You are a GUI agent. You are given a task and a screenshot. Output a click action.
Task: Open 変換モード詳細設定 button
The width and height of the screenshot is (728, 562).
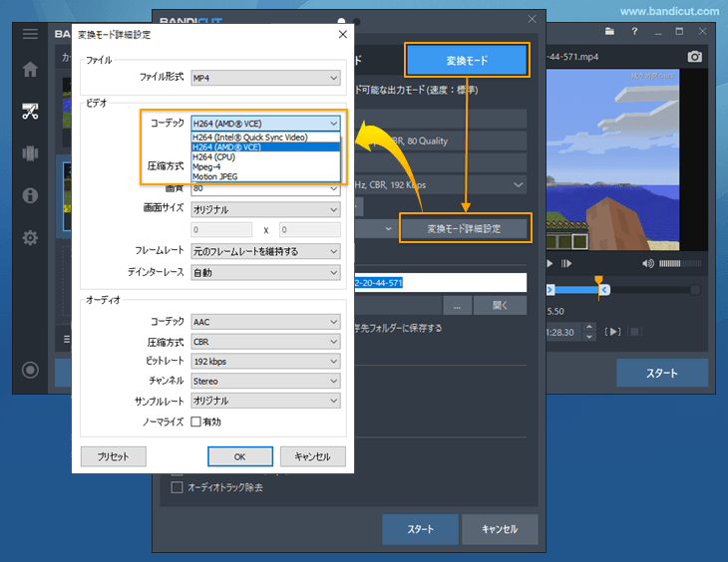pos(465,228)
